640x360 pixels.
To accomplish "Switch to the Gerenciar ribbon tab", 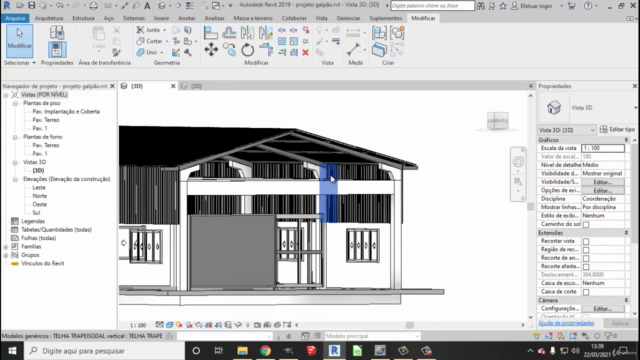I will click(x=348, y=18).
